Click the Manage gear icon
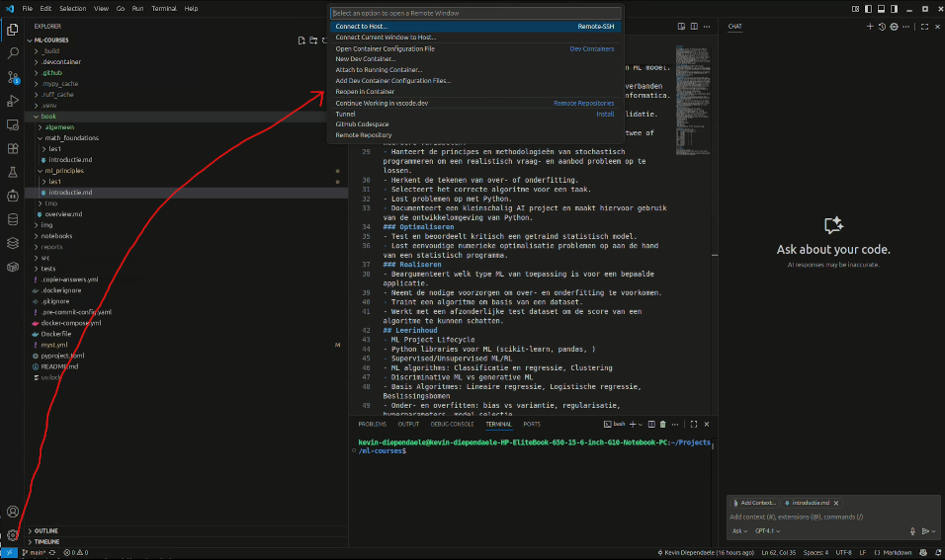945x560 pixels. pyautogui.click(x=13, y=535)
